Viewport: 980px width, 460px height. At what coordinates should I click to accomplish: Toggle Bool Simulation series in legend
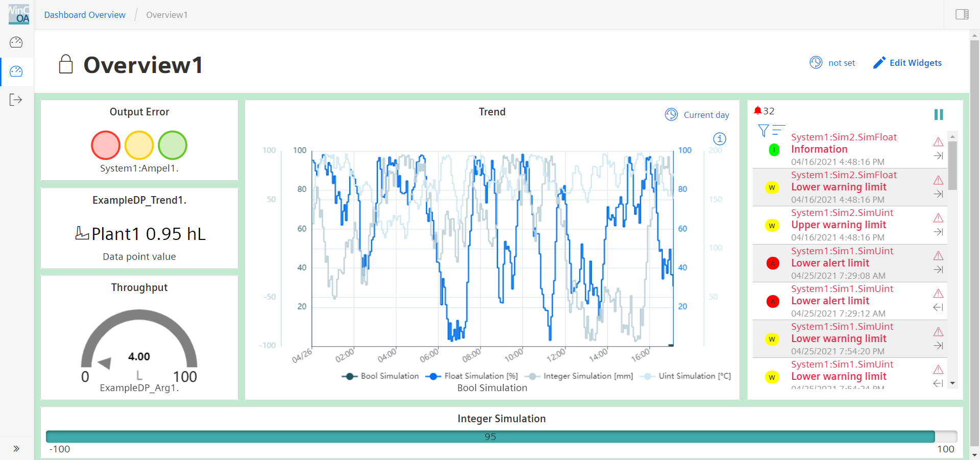click(380, 376)
